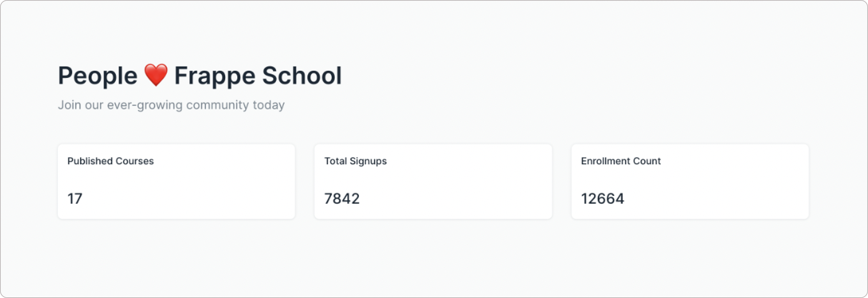This screenshot has height=298, width=868.
Task: Click the word Signups in middle card
Action: [x=368, y=161]
